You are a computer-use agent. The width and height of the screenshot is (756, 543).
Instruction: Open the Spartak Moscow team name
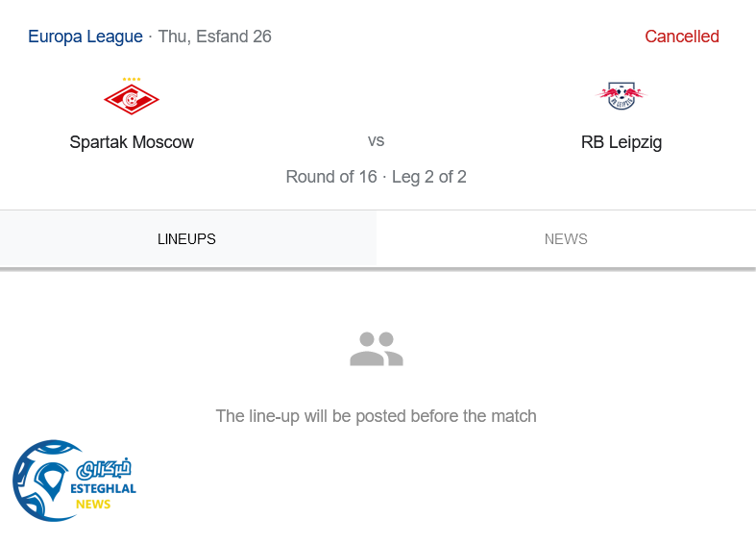[132, 142]
